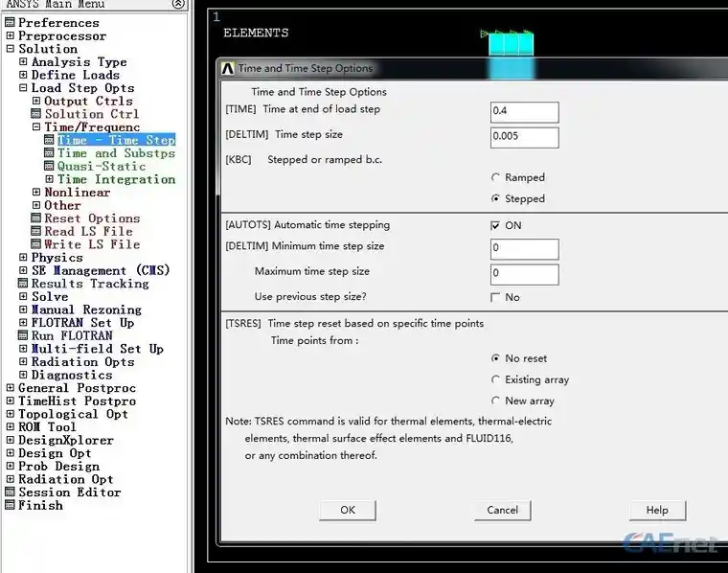This screenshot has height=573, width=728.
Task: Click the ANSYS logo in dialog title bar
Action: 228,68
